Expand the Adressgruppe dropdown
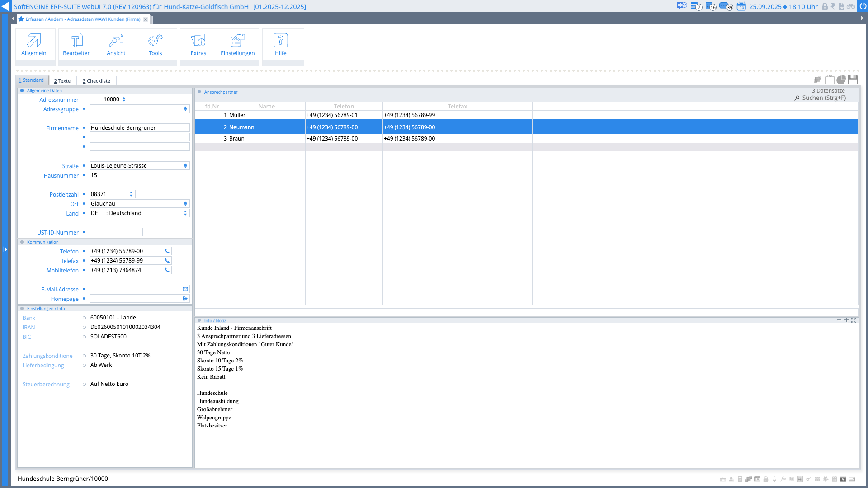 (x=185, y=109)
